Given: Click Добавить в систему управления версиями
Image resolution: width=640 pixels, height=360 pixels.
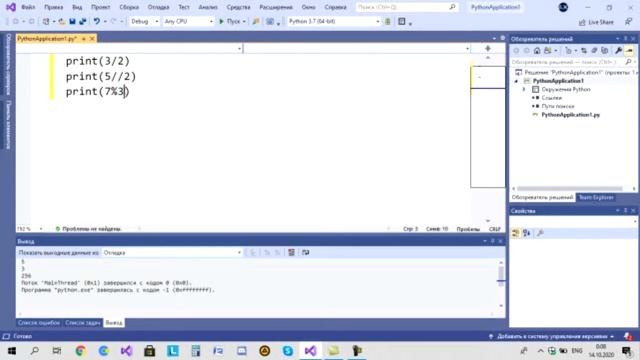Looking at the screenshot, I should click(551, 336).
